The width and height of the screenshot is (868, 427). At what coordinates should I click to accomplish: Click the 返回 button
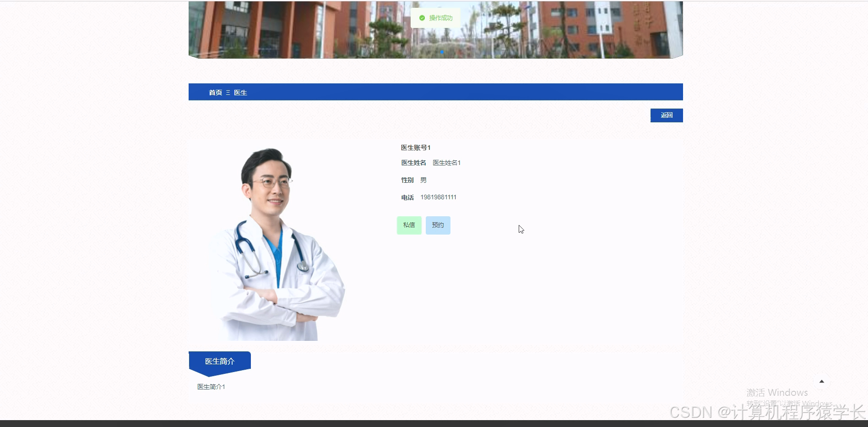point(666,115)
